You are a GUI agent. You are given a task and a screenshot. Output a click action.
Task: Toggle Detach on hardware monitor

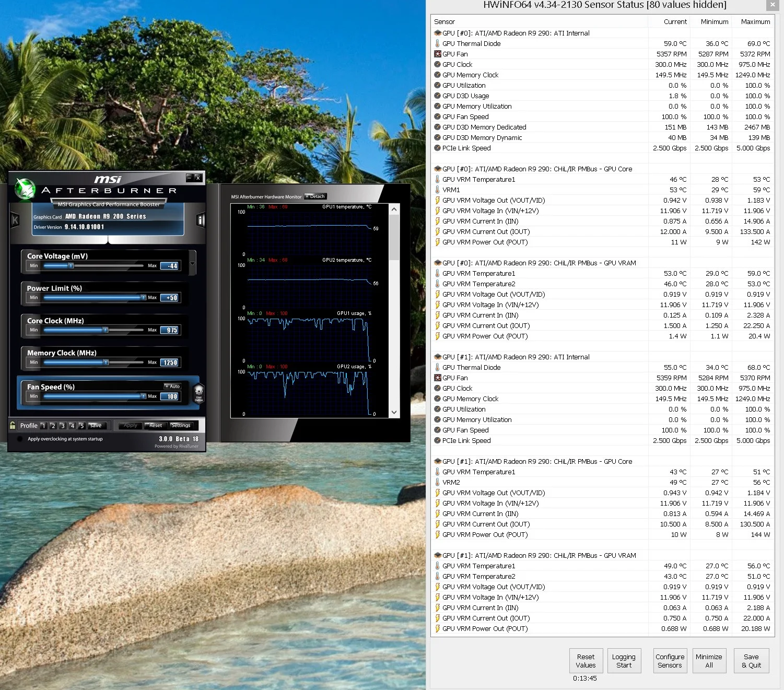315,196
